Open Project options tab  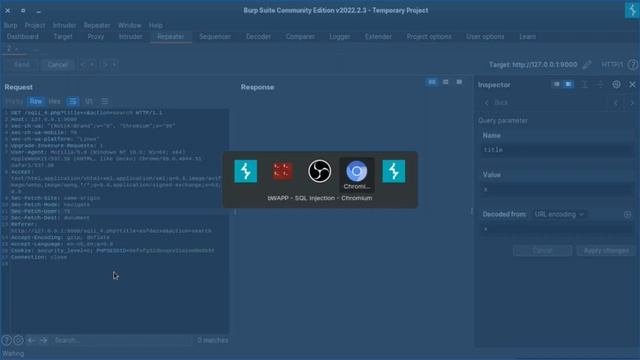(x=429, y=37)
